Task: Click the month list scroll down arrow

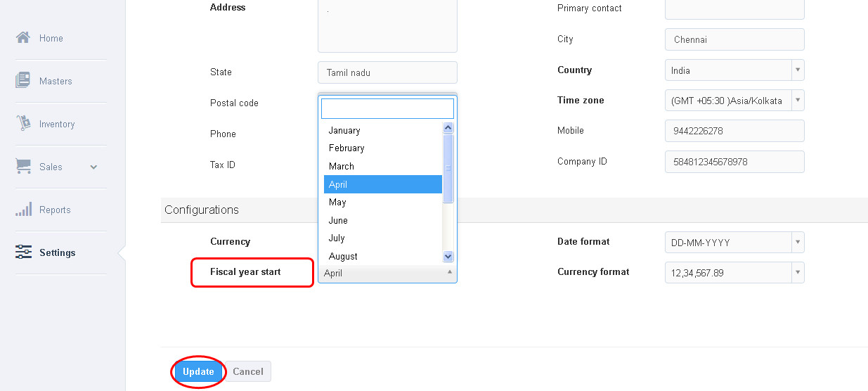Action: (448, 257)
